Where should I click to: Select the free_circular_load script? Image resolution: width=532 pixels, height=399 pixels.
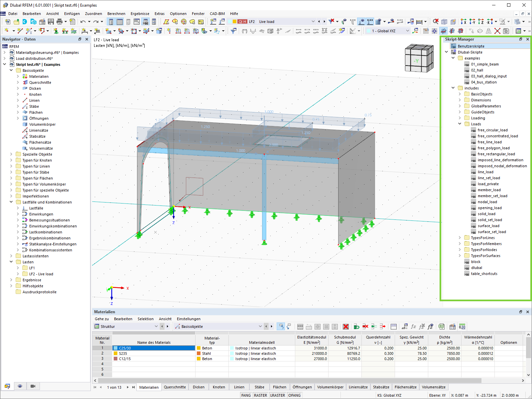492,130
